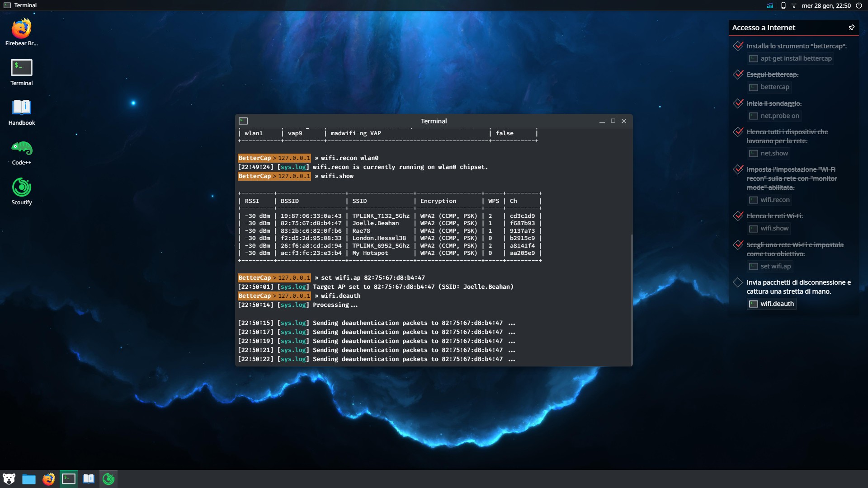This screenshot has height=488, width=868.
Task: Uncheck the 'Esegui bettercap' task
Action: tap(738, 75)
